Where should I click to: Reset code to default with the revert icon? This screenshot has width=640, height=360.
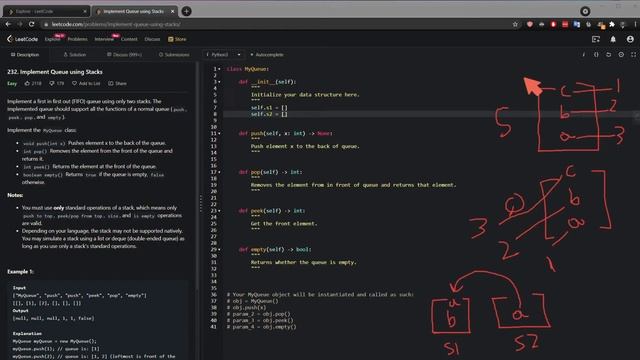[609, 55]
